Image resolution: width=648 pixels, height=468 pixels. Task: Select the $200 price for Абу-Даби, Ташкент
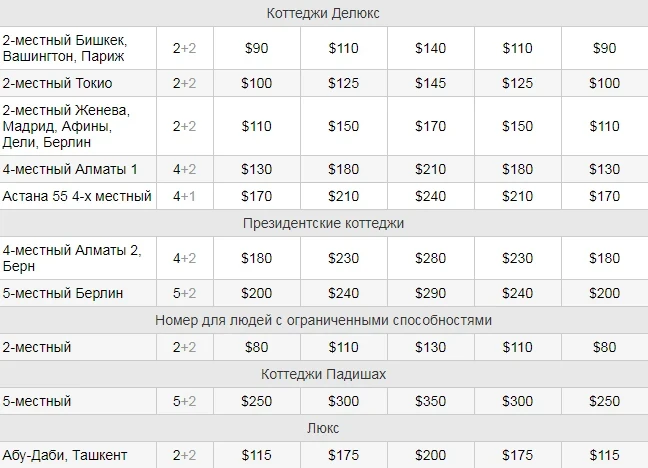point(430,455)
